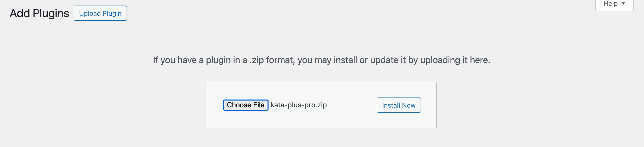Click the .zip format instruction text

[x=321, y=60]
